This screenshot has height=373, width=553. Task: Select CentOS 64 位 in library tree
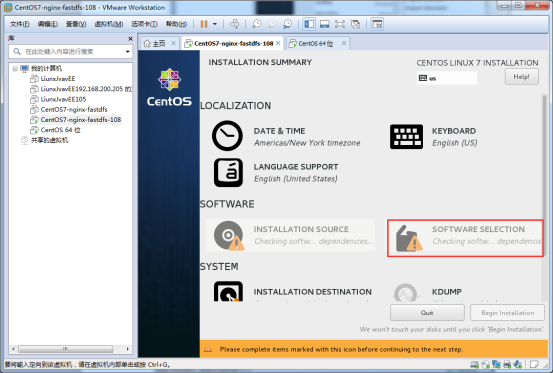coord(60,130)
